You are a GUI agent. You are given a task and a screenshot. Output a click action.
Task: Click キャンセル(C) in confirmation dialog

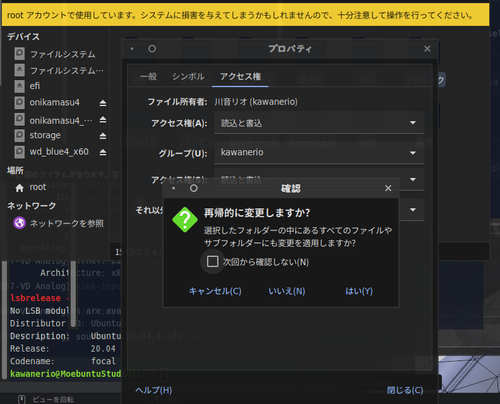tap(215, 291)
